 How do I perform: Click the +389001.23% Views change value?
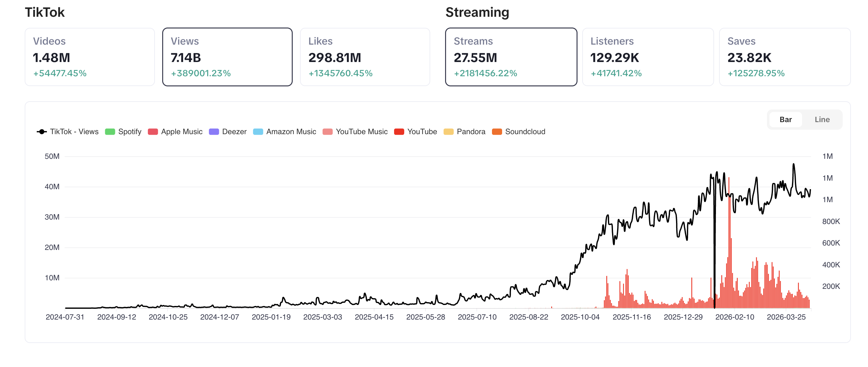coord(201,73)
